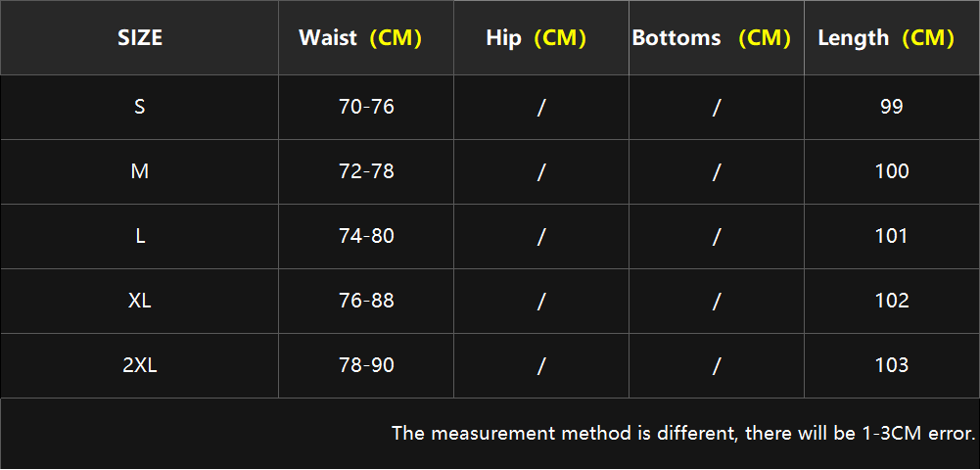Select length value 99
The width and height of the screenshot is (980, 470).
click(892, 107)
